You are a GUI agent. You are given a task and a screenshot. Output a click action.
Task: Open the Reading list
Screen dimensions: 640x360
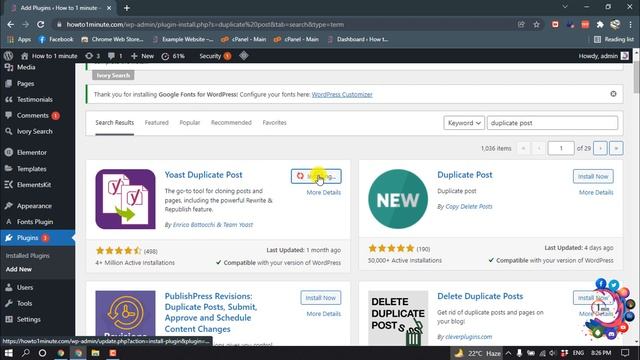point(614,39)
